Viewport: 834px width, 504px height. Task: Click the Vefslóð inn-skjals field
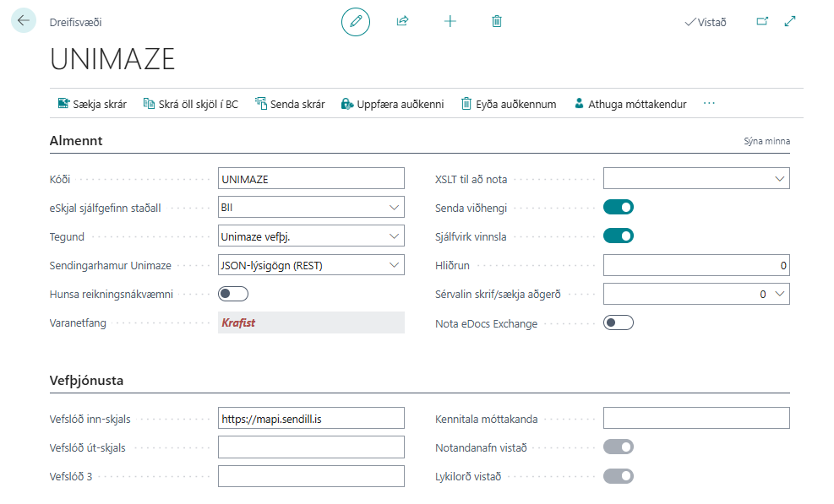coord(311,419)
